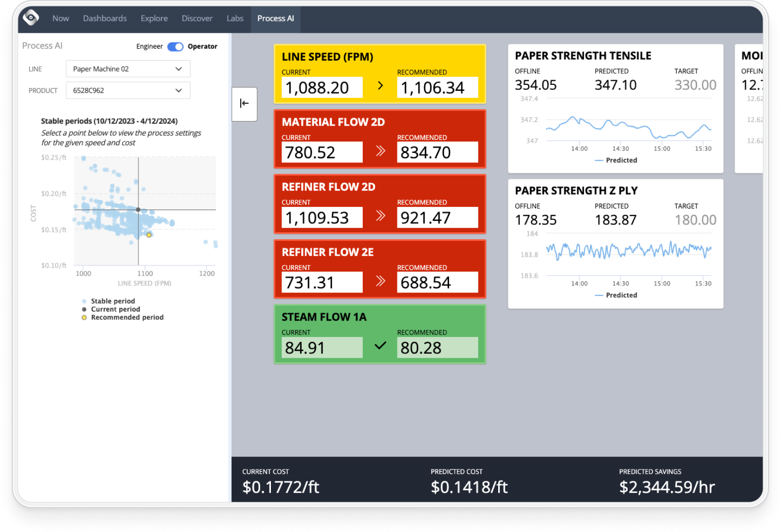Screen dimensions: 781x532
Task: Toggle Predicted legend in Paper Strength Z Ply chart
Action: coord(616,295)
